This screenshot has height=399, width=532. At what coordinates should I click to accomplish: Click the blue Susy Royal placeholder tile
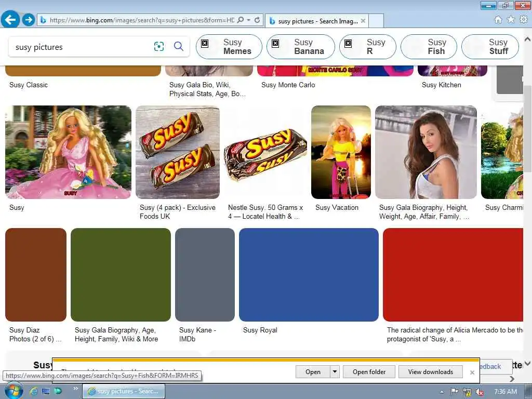(x=309, y=275)
